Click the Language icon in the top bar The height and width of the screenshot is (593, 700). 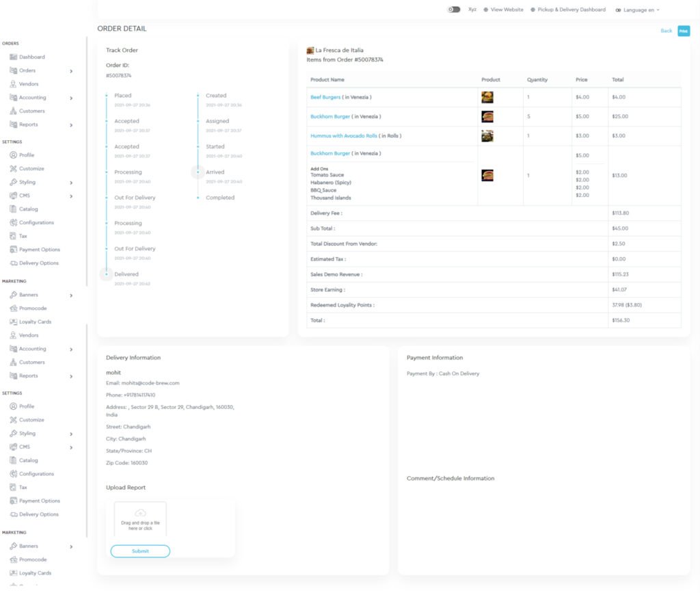click(x=618, y=10)
